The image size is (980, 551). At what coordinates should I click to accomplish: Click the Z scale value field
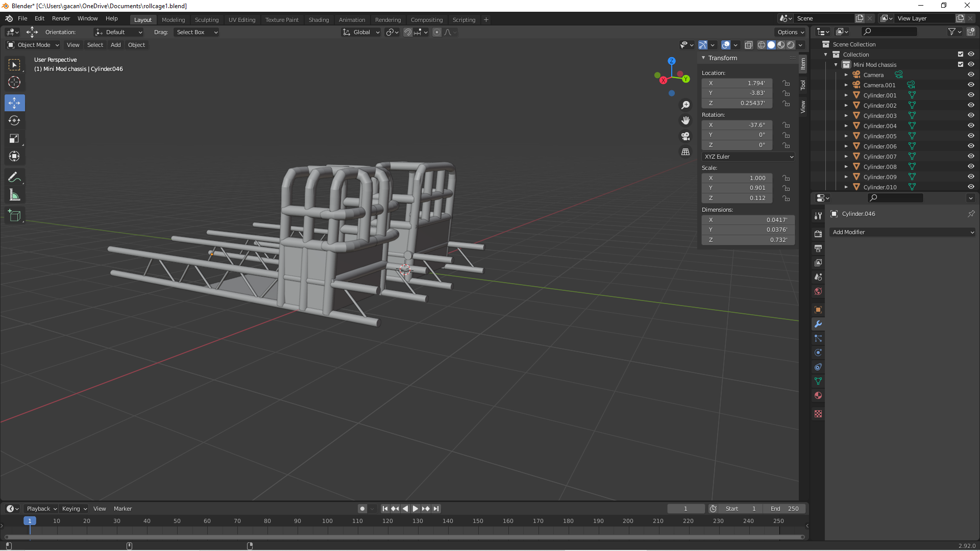(x=737, y=198)
